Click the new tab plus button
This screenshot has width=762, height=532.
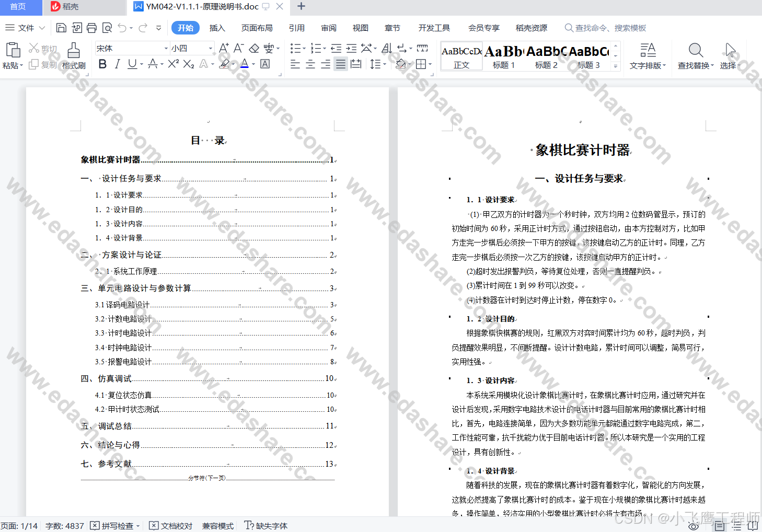301,6
